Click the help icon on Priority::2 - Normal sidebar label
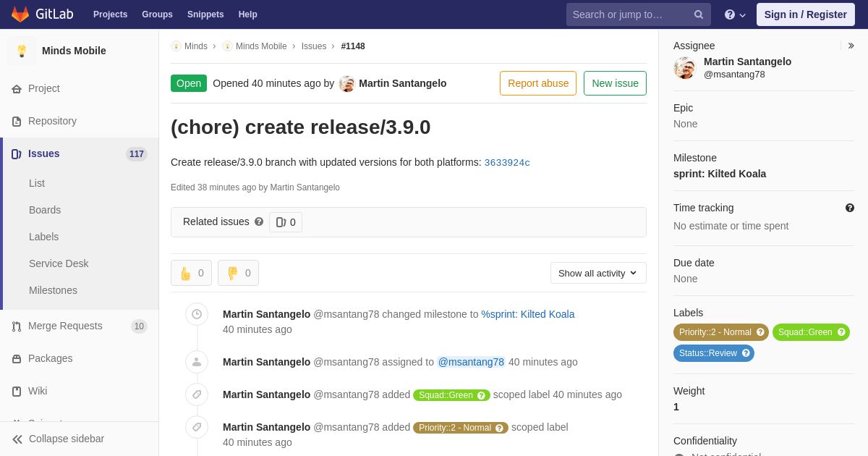The width and height of the screenshot is (868, 456). pyautogui.click(x=760, y=332)
